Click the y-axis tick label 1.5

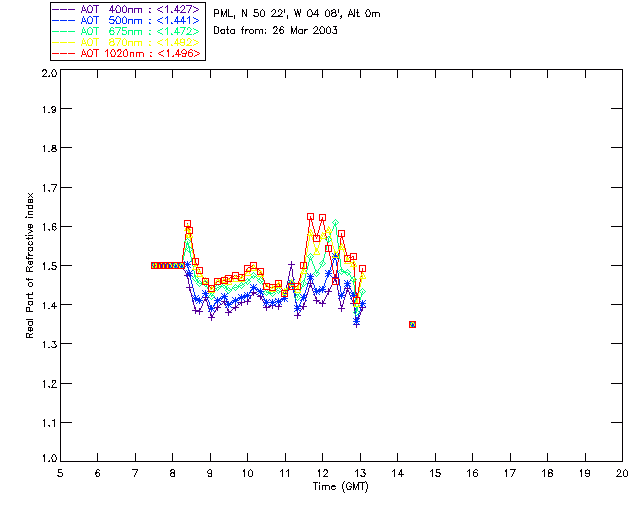click(x=49, y=266)
